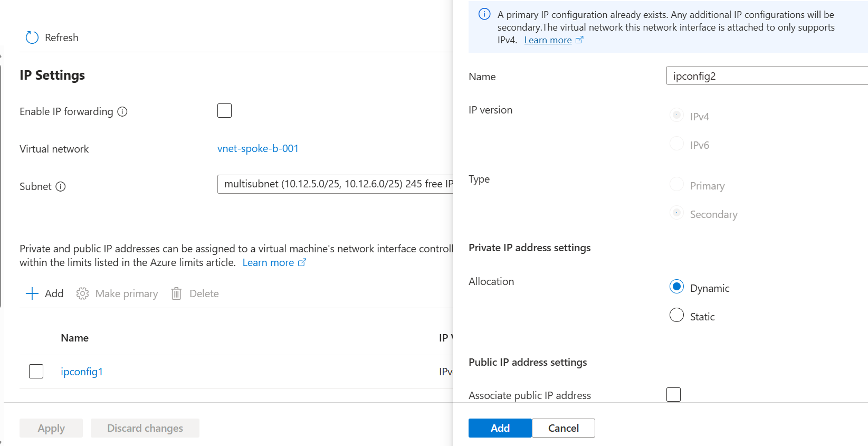Click the trash icon for Delete

coord(176,293)
